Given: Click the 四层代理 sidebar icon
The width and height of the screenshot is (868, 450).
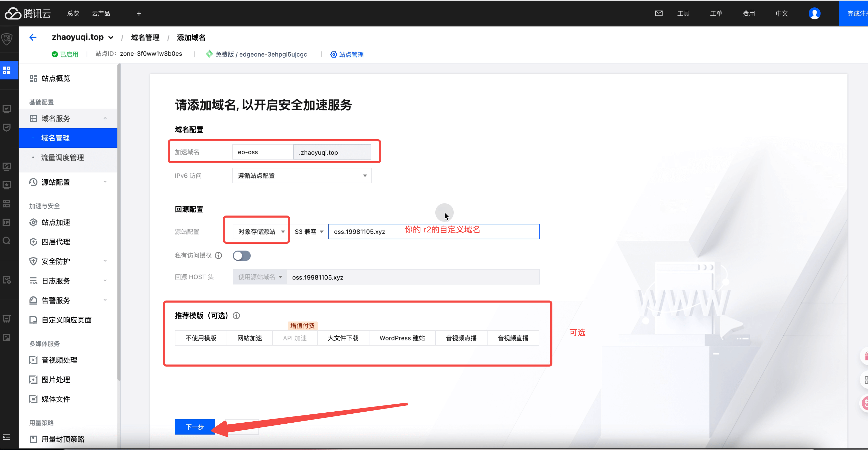Looking at the screenshot, I should pos(33,242).
